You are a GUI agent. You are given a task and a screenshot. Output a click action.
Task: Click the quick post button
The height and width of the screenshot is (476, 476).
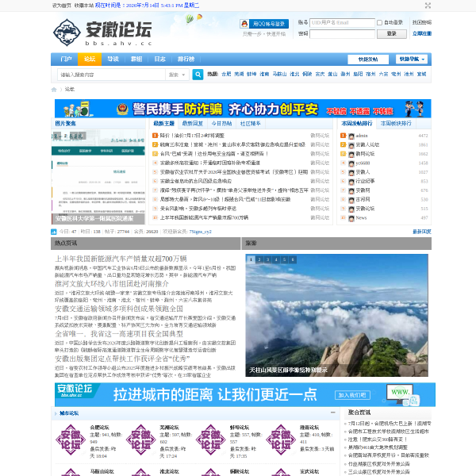pyautogui.click(x=368, y=59)
